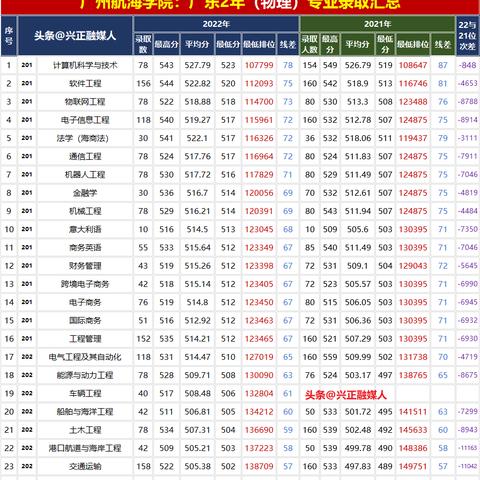Image resolution: width=480 pixels, height=480 pixels.
Task: Click the red 头条@兴正融媒人 text in row 19
Action: (x=345, y=395)
